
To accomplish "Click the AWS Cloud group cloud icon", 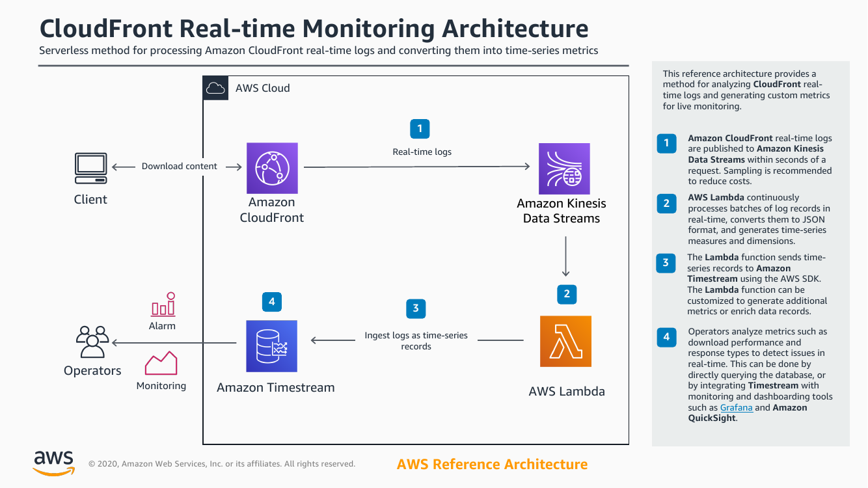I will 215,88.
